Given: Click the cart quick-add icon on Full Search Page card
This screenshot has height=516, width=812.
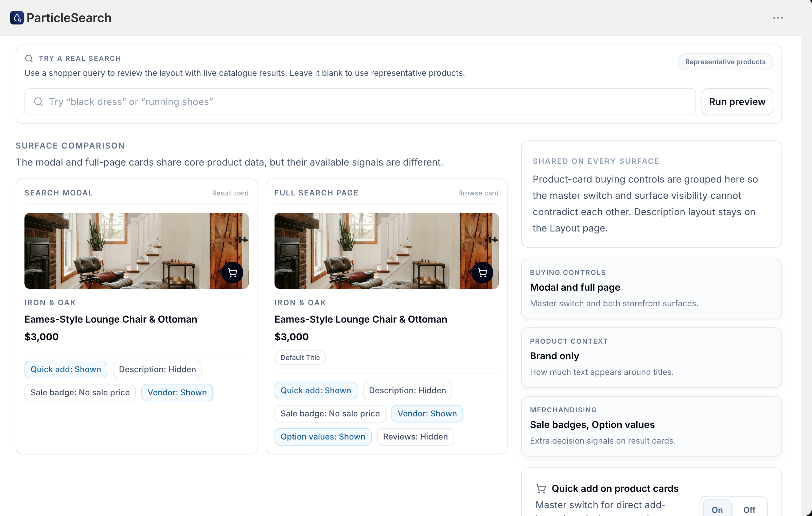Looking at the screenshot, I should (482, 273).
